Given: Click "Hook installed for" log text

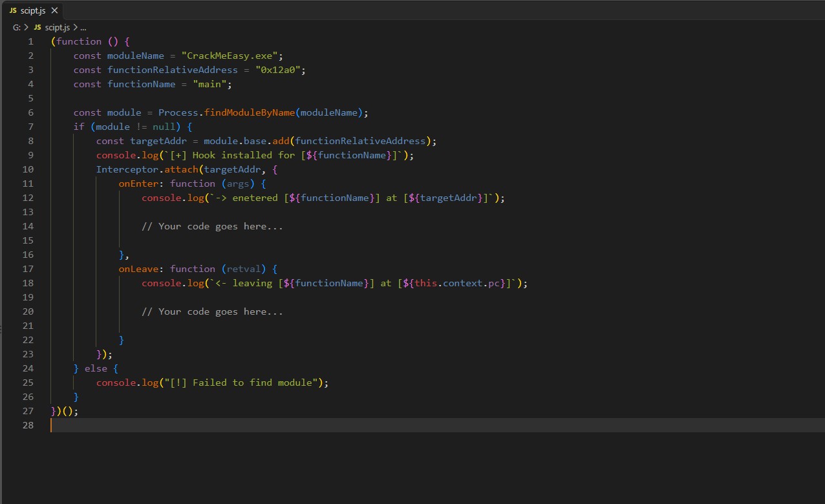Looking at the screenshot, I should pos(243,155).
